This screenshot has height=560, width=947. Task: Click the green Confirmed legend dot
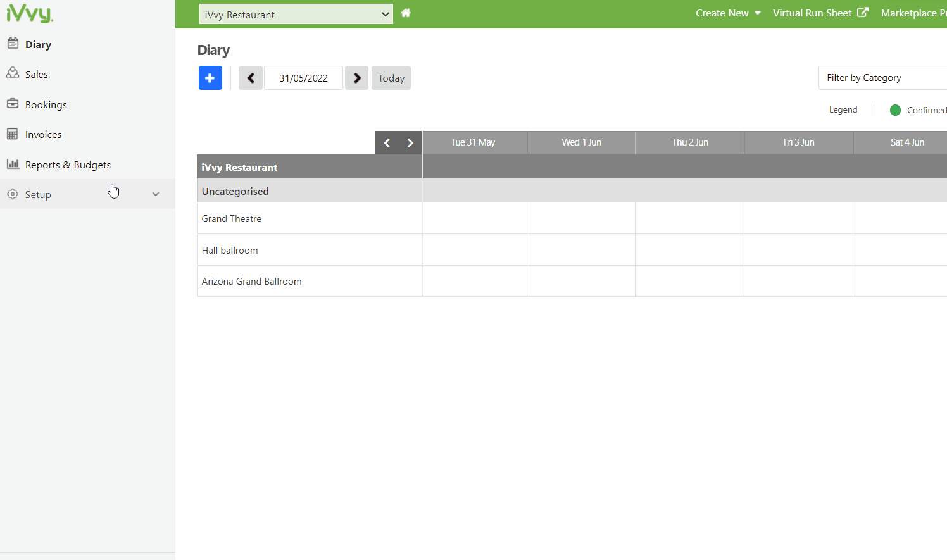[895, 110]
